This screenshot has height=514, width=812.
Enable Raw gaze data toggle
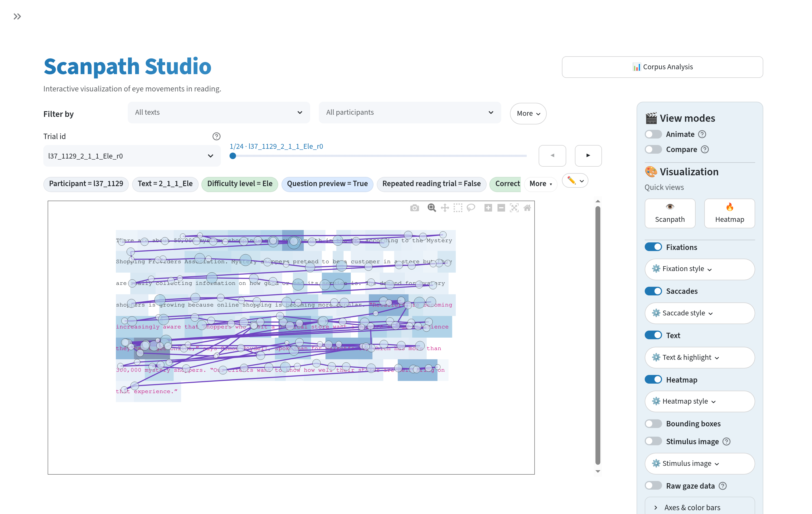click(653, 486)
